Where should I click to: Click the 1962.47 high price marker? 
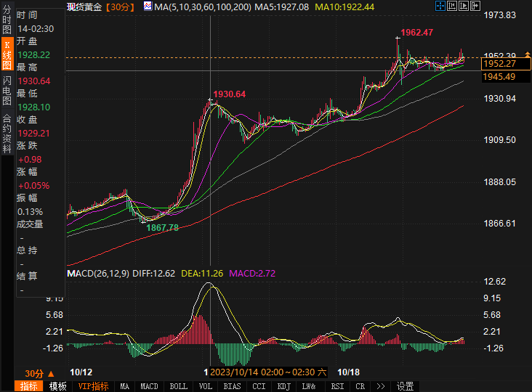(417, 33)
